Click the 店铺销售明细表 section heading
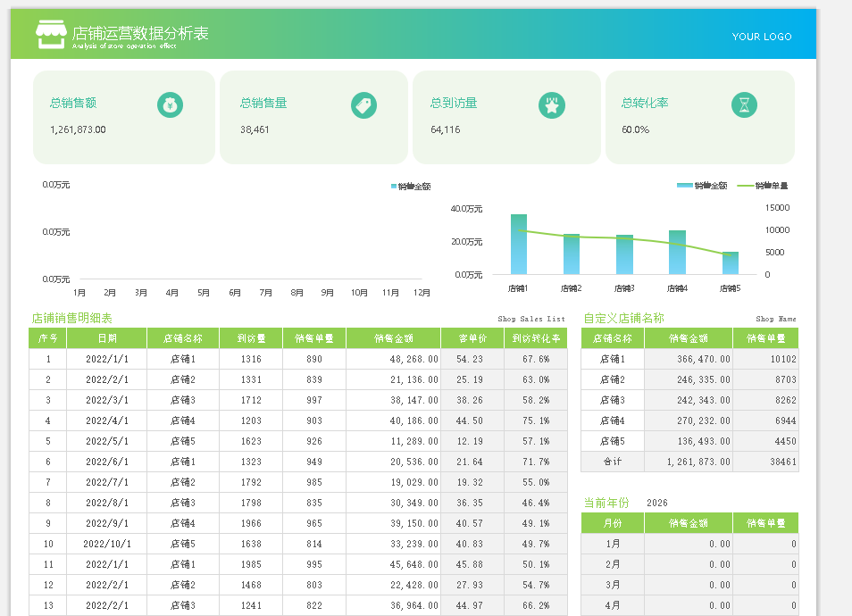 (71, 318)
